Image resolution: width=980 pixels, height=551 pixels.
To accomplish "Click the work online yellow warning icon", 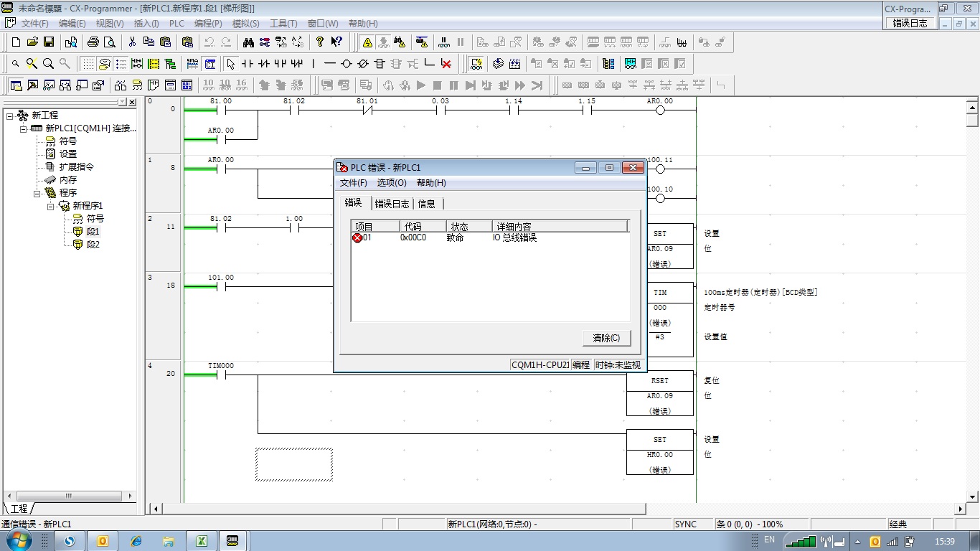I will click(367, 42).
